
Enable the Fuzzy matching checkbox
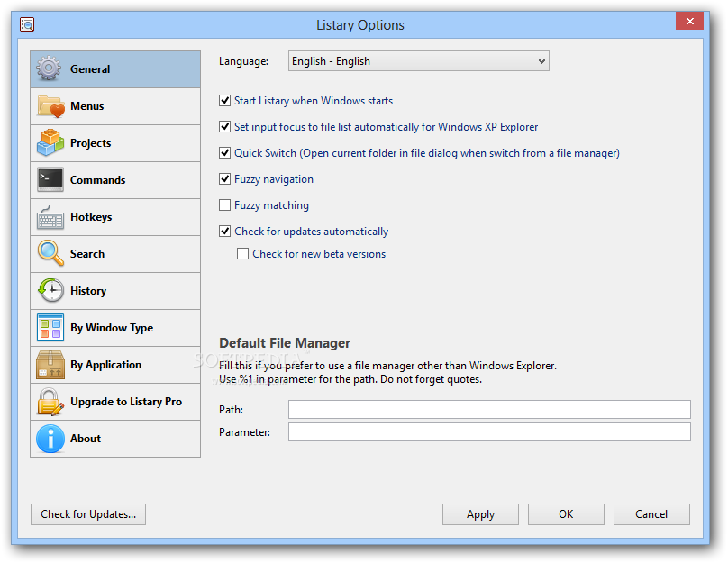coord(225,205)
